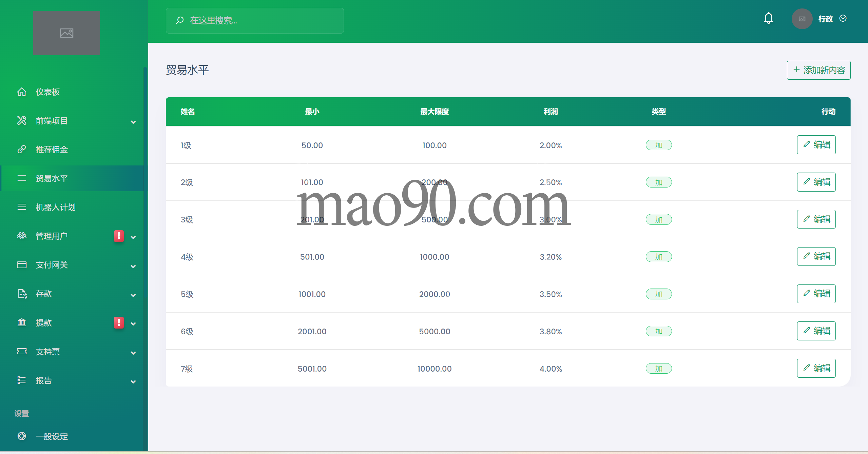Focus the 在这里搜索 search field
868x454 pixels.
(265, 21)
